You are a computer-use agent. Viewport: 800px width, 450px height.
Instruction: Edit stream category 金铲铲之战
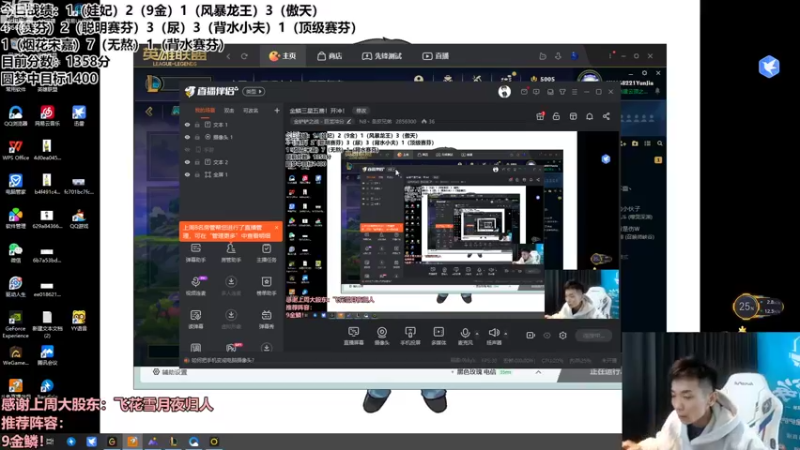pyautogui.click(x=321, y=121)
